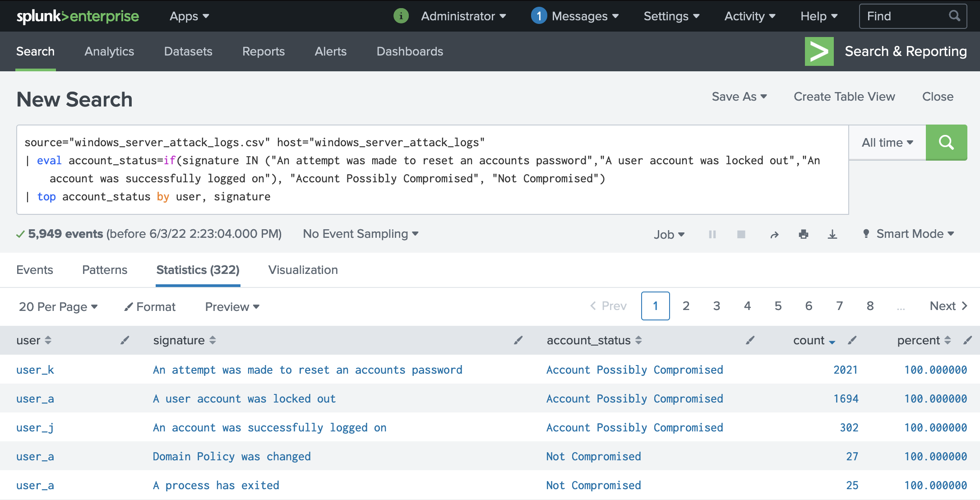Click Create Table View button
The width and height of the screenshot is (980, 500).
pyautogui.click(x=844, y=97)
